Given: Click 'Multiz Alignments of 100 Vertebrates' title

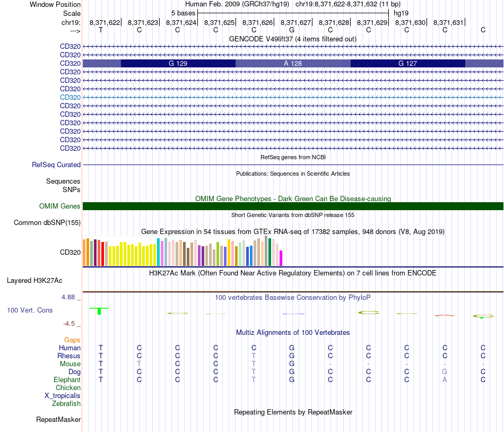Looking at the screenshot, I should 293,332.
